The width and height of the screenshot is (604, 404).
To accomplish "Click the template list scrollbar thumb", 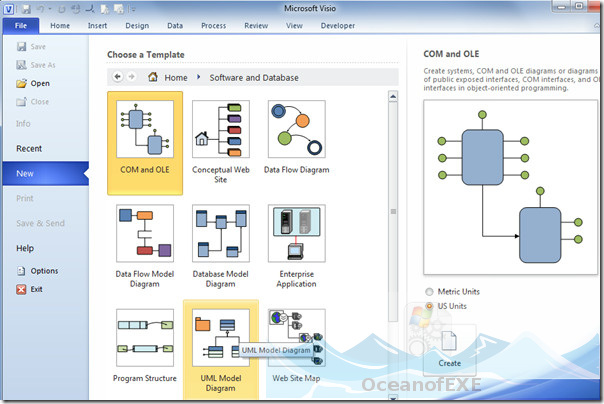I will click(393, 211).
